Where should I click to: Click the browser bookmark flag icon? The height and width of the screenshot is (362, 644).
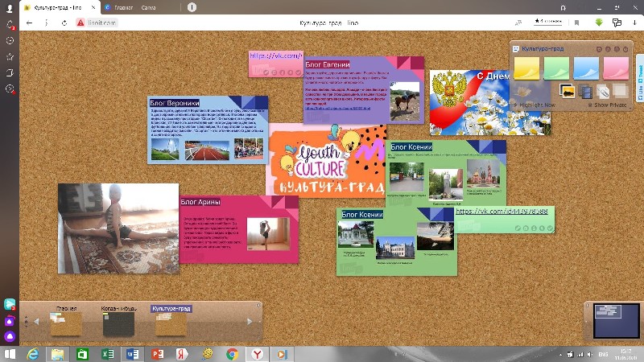(x=576, y=23)
